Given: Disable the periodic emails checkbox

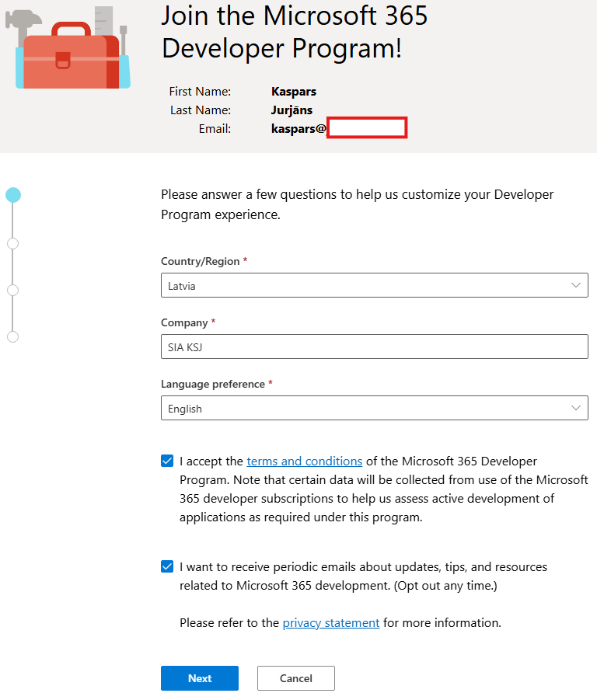Looking at the screenshot, I should [x=167, y=566].
